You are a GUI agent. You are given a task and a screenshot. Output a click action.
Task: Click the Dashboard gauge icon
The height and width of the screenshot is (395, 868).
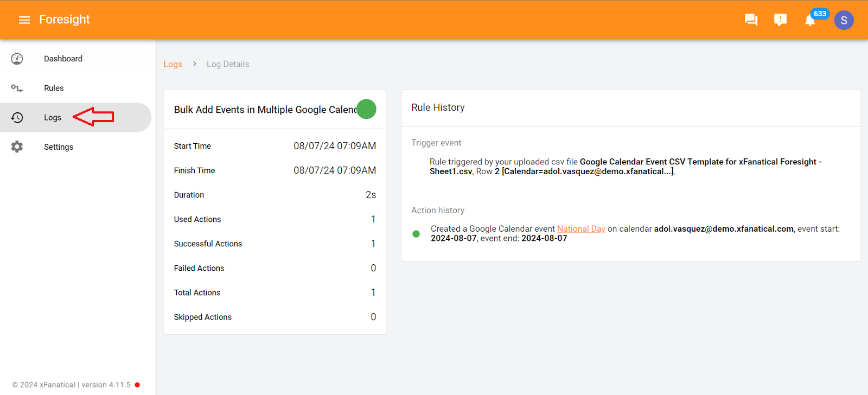(17, 59)
